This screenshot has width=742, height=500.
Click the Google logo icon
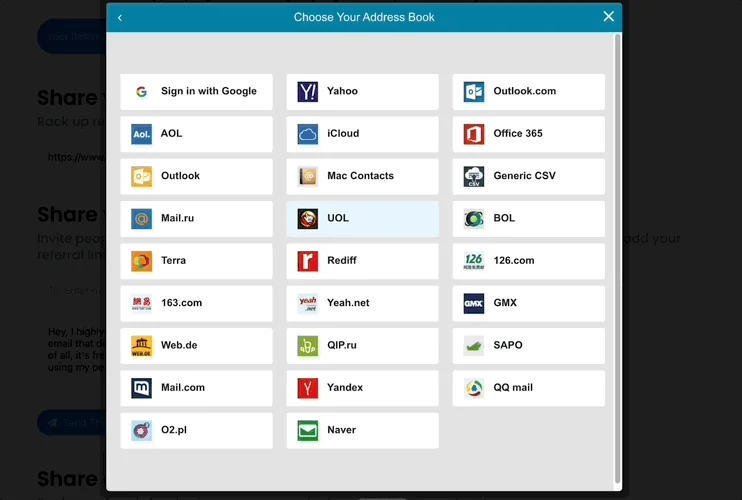click(141, 92)
